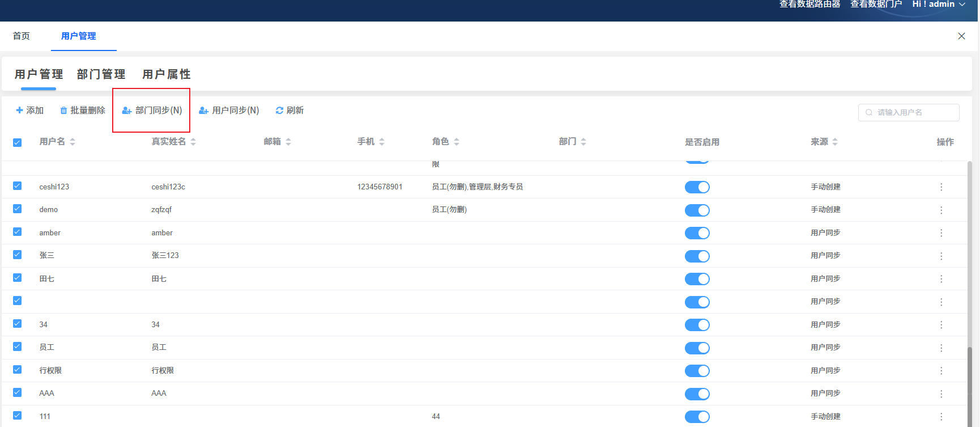Viewport: 980px width, 427px height.
Task: Open actions menu for ceshi123 row
Action: click(941, 187)
